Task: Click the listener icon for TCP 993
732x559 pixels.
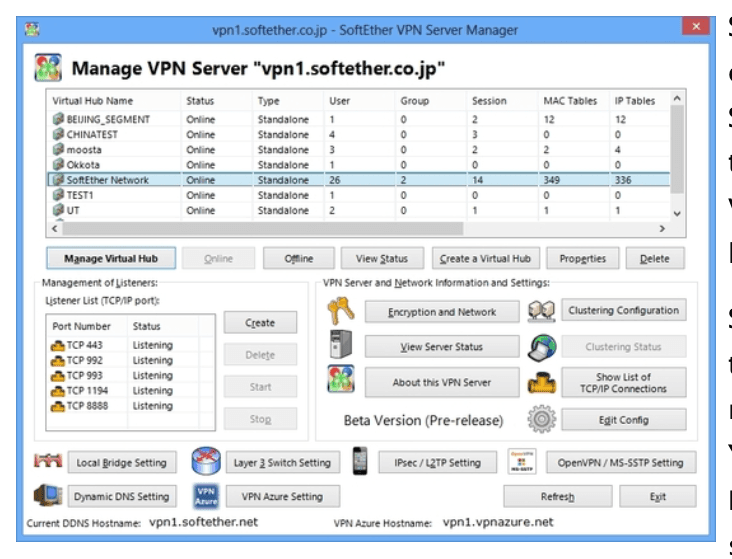Action: click(x=57, y=376)
